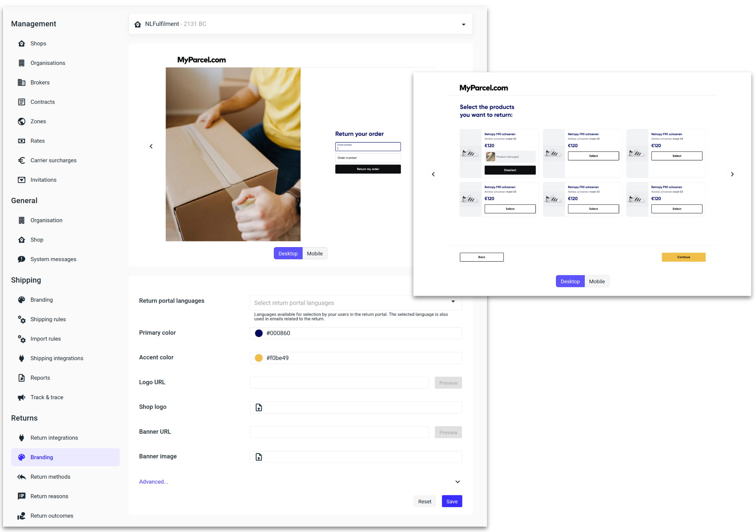Viewport: 756px width, 532px height.
Task: Click the Return methods reply-all icon
Action: point(22,477)
